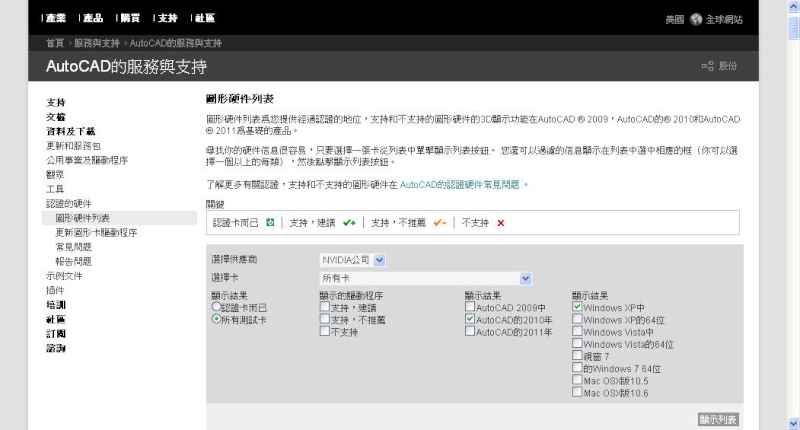
Task: Open 培訓 in the sidebar
Action: (56, 305)
